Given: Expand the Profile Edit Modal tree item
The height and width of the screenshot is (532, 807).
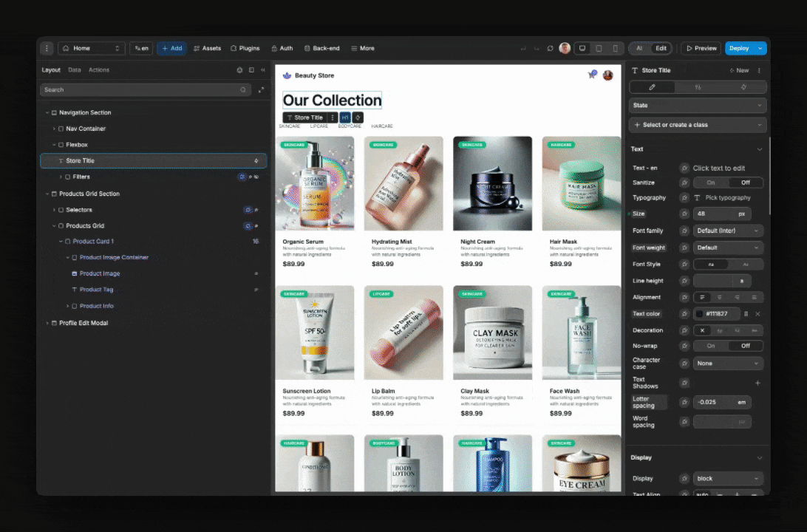Looking at the screenshot, I should 47,323.
